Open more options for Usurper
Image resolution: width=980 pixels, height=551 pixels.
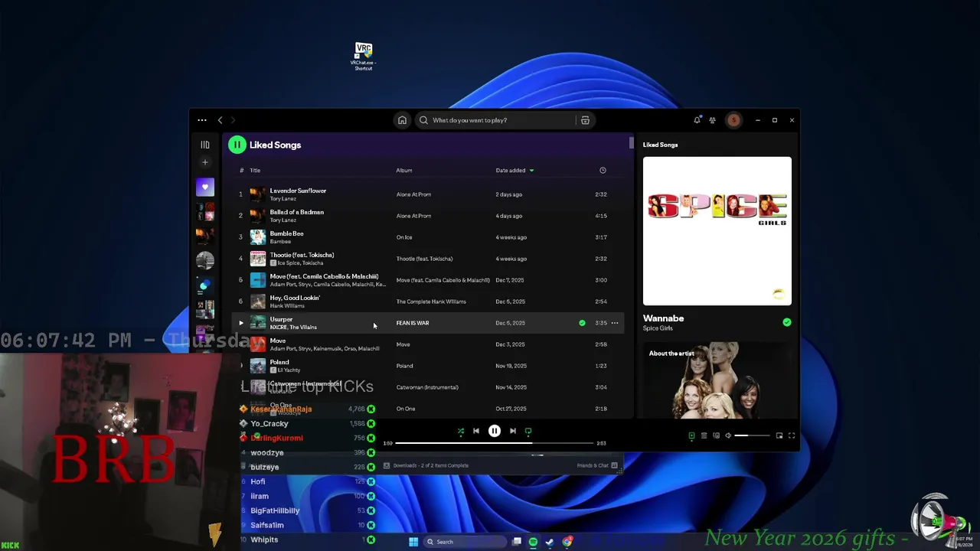point(615,323)
